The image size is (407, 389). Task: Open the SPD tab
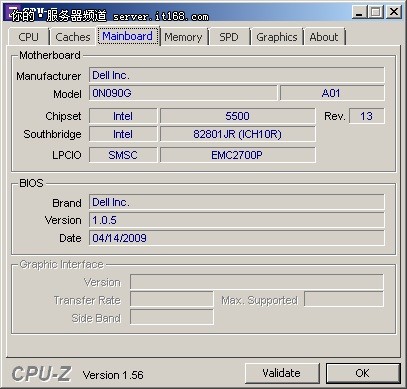(229, 37)
